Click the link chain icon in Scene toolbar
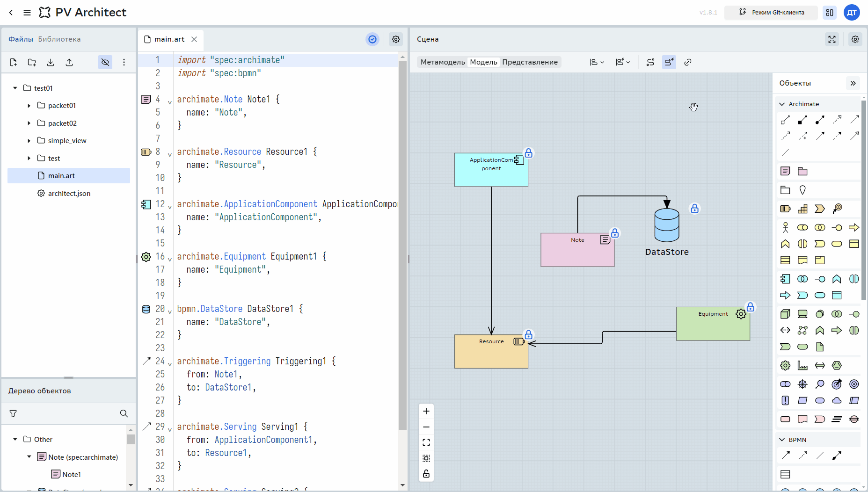 coord(688,62)
